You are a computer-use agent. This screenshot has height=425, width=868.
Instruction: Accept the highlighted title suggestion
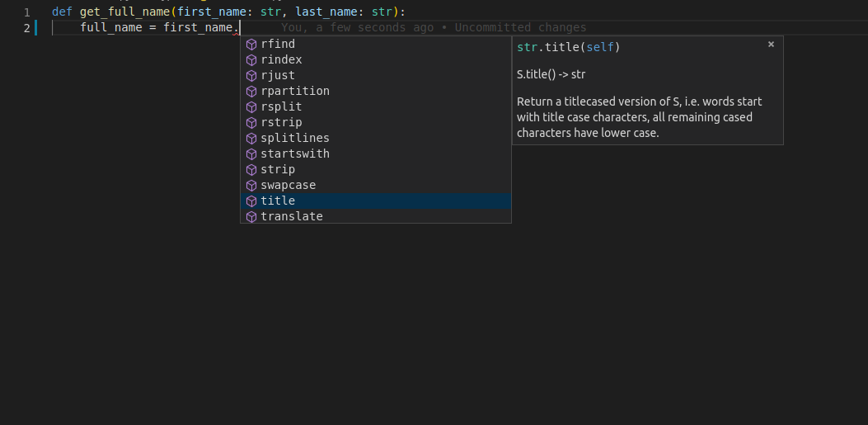[278, 201]
